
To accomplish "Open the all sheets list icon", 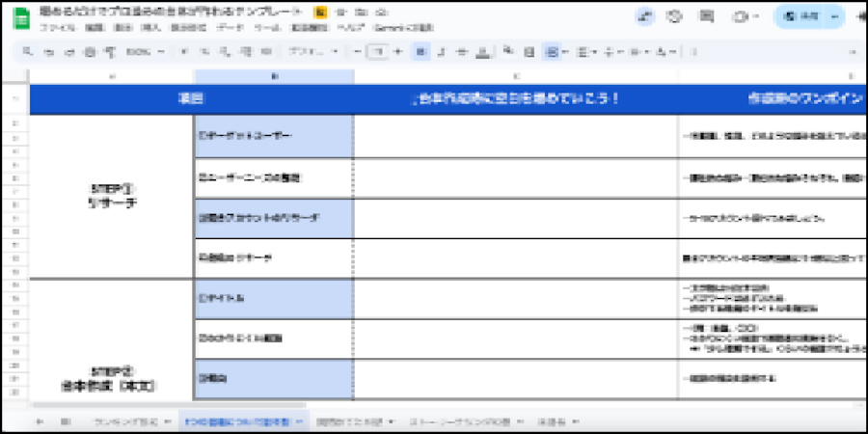I will 66,421.
